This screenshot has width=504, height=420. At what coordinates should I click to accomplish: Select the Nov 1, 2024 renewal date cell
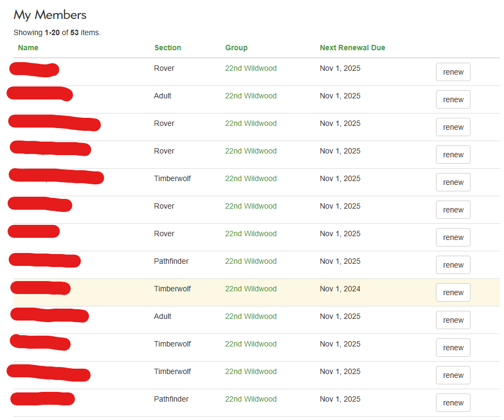[x=340, y=289]
